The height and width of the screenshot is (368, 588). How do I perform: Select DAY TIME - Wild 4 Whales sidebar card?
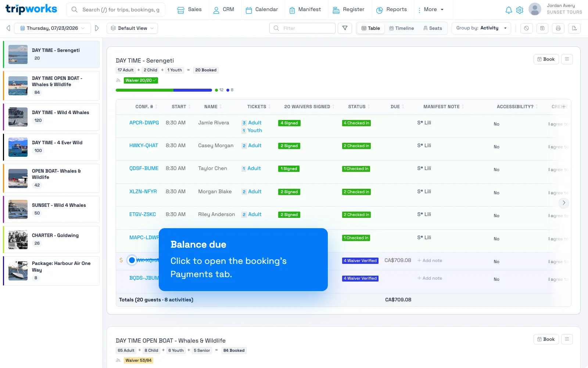tap(51, 117)
